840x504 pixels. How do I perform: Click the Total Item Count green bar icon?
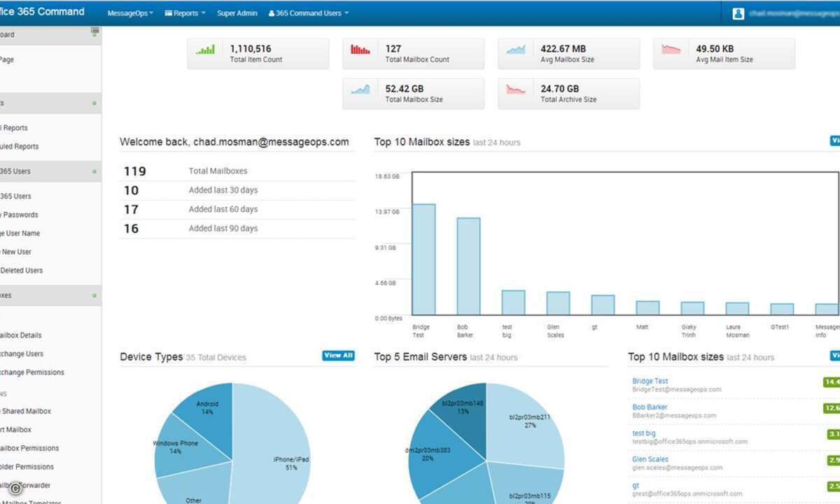(x=205, y=50)
